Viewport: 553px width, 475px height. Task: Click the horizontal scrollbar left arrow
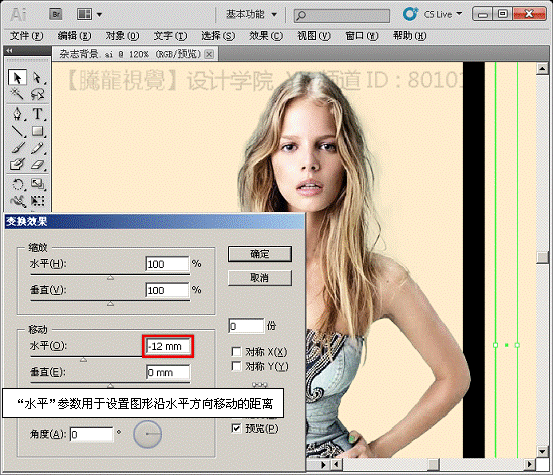tap(336, 464)
